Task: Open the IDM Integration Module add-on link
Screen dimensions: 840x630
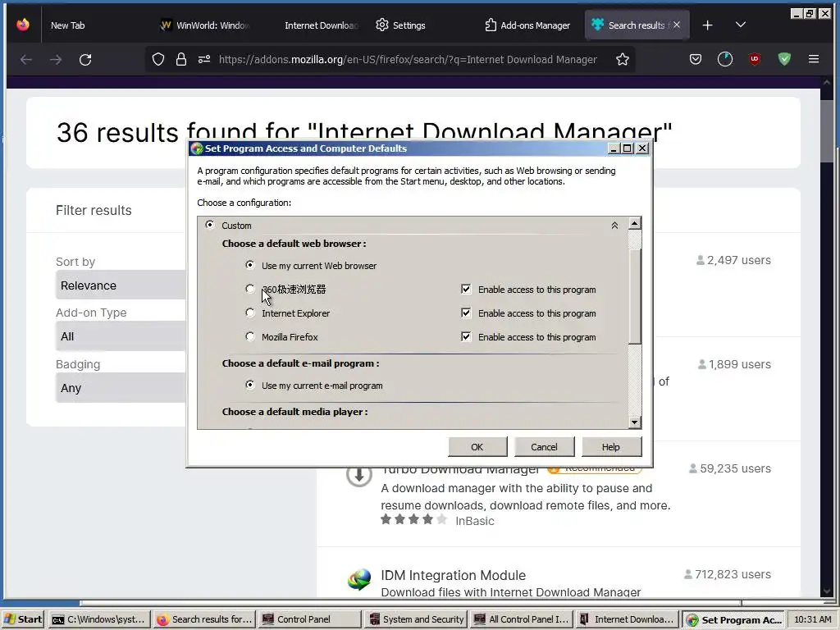Action: (x=453, y=575)
